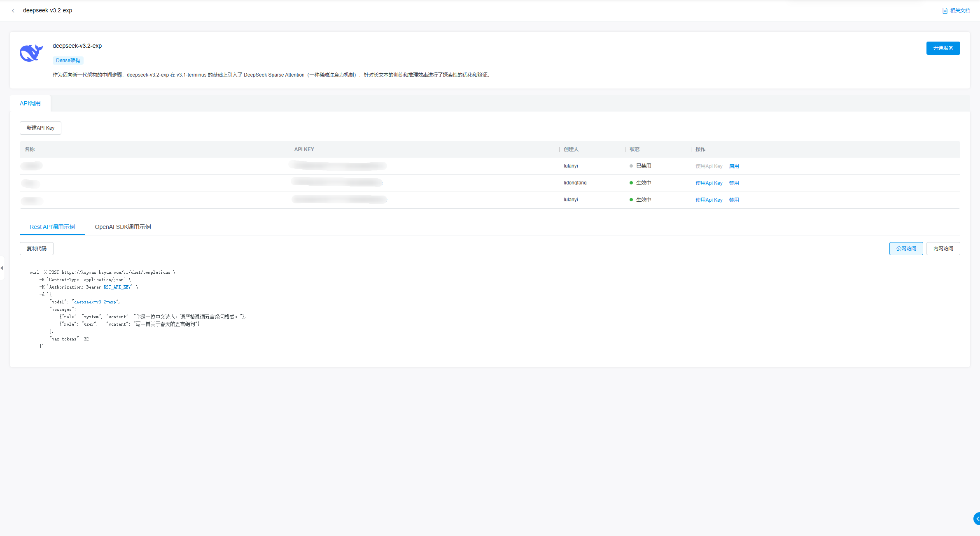This screenshot has height=536, width=980.
Task: Switch to the API调用 tab
Action: tap(30, 103)
